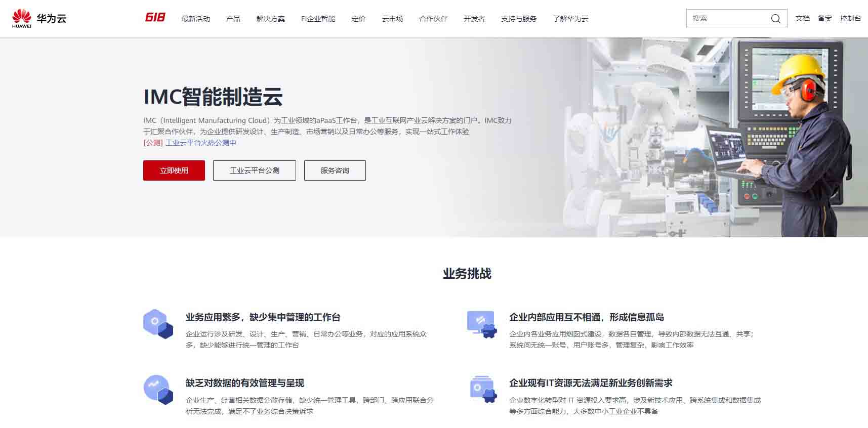Click the IMC智能制造云 banner title

point(213,96)
